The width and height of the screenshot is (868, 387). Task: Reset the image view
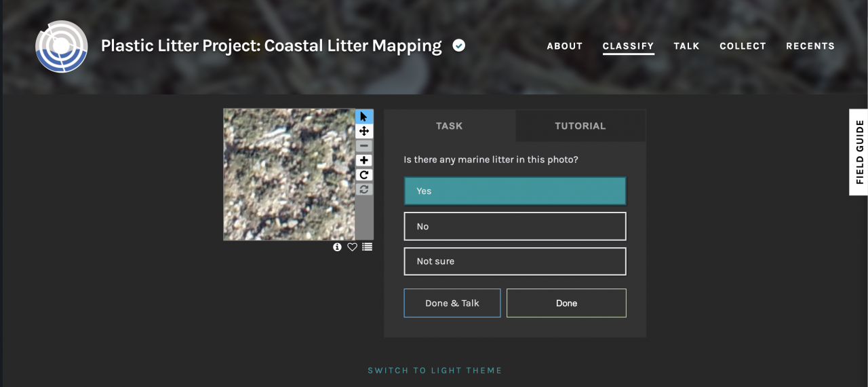364,189
